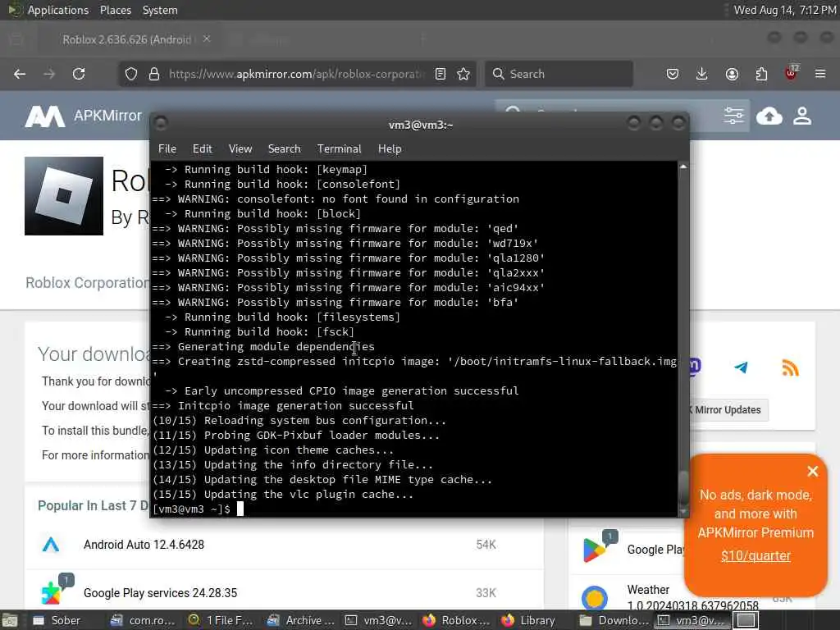Open the extensions puzzle icon
The image size is (840, 630).
coord(761,74)
